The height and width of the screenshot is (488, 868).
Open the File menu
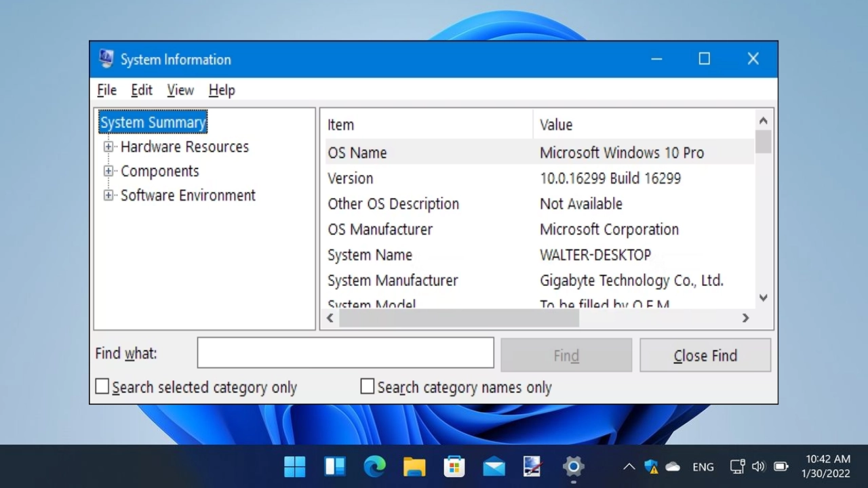tap(106, 90)
